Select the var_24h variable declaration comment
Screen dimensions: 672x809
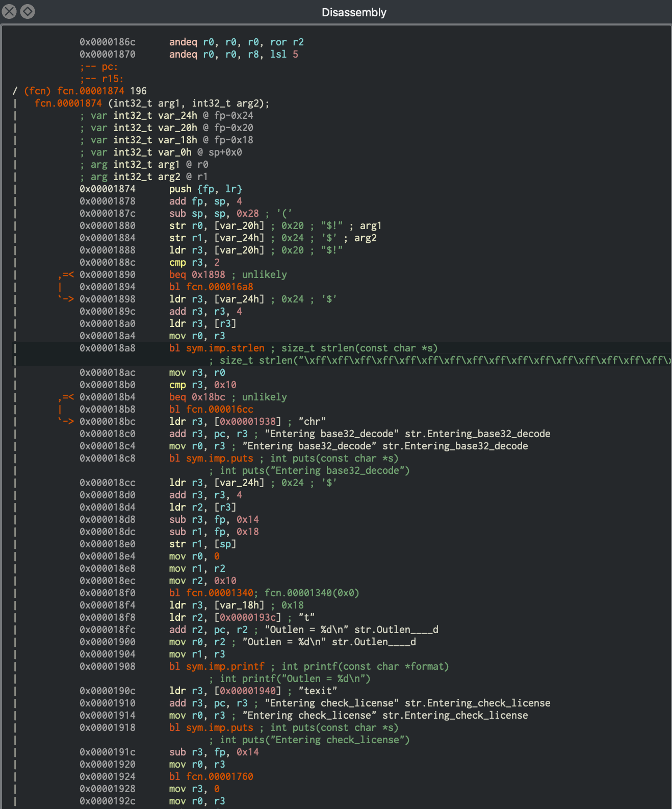(166, 115)
